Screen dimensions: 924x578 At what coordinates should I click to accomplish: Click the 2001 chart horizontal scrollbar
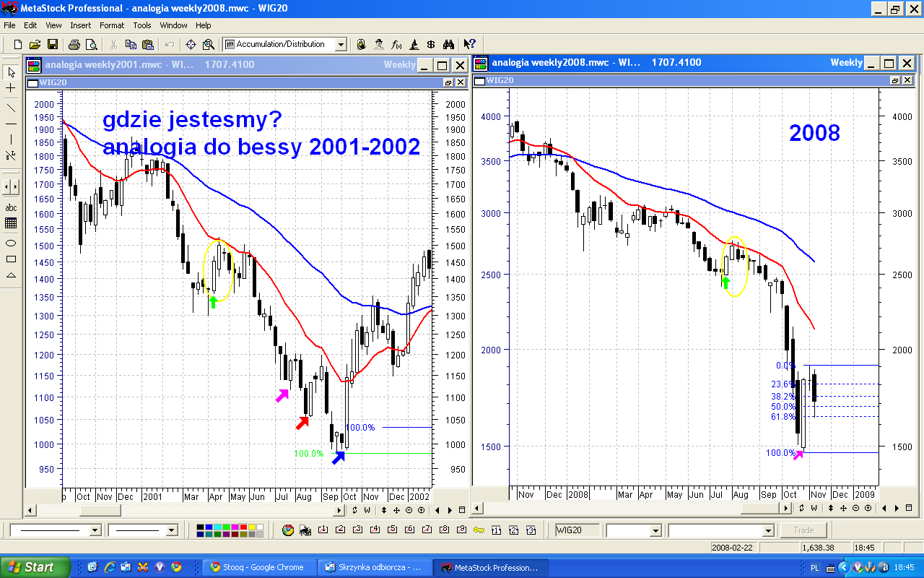[183, 510]
